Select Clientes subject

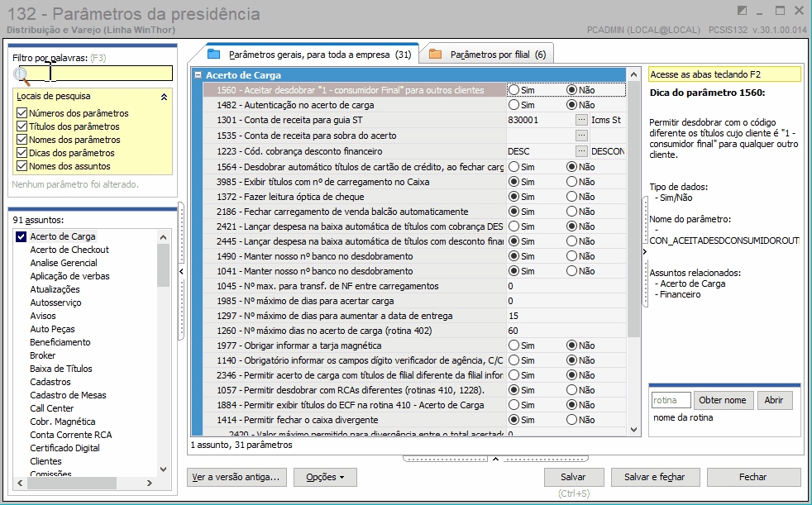pos(45,461)
